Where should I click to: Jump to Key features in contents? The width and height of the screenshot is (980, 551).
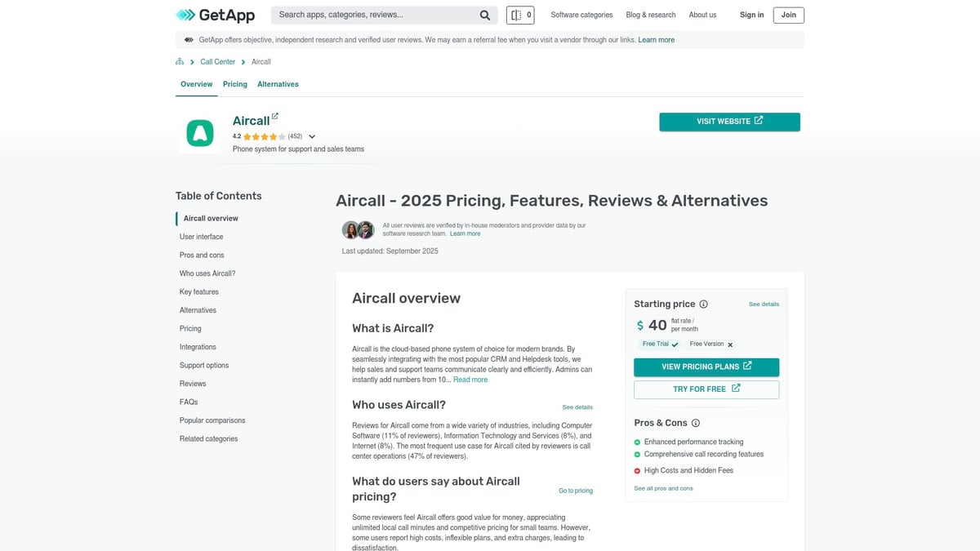(199, 291)
